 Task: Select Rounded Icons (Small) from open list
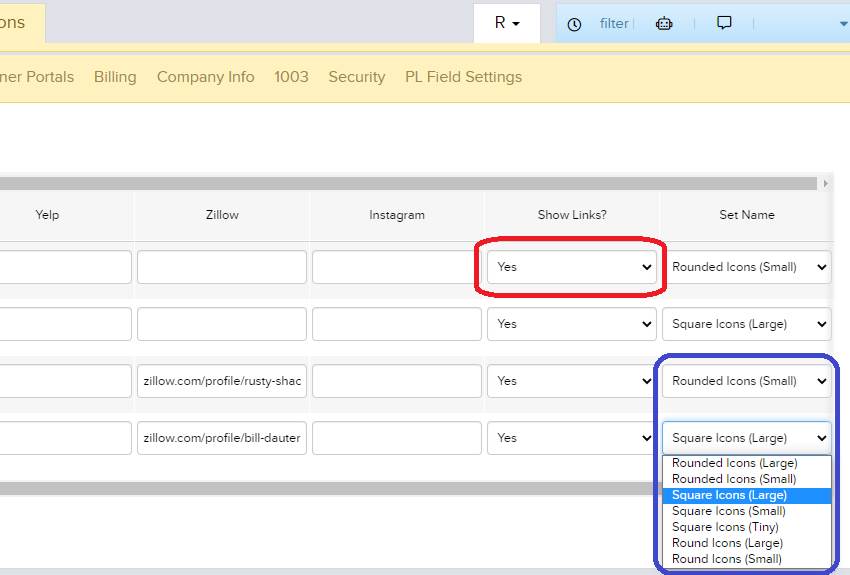pyautogui.click(x=747, y=479)
